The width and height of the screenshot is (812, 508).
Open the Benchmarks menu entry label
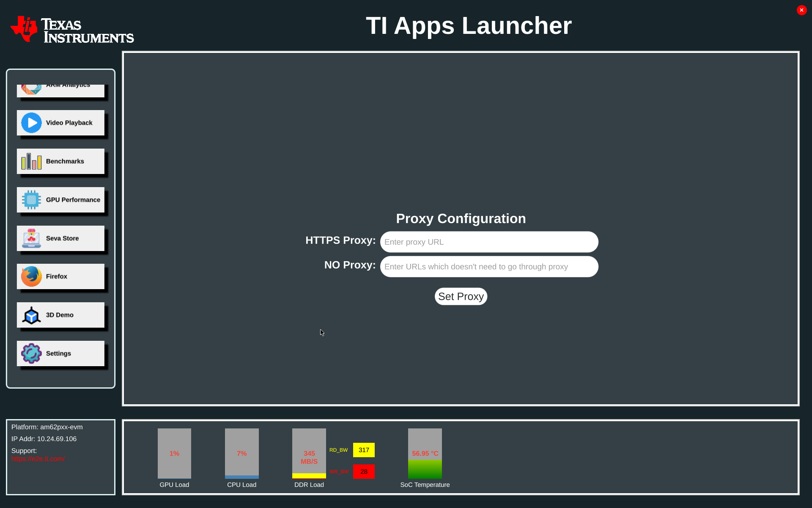click(x=65, y=161)
